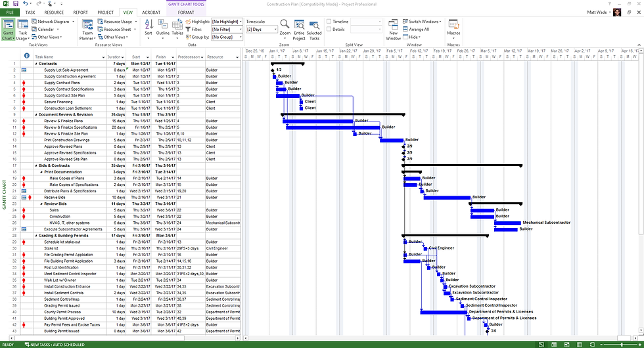644x348 pixels.
Task: Switch to the ACROBAT ribbon tab
Action: click(x=151, y=12)
